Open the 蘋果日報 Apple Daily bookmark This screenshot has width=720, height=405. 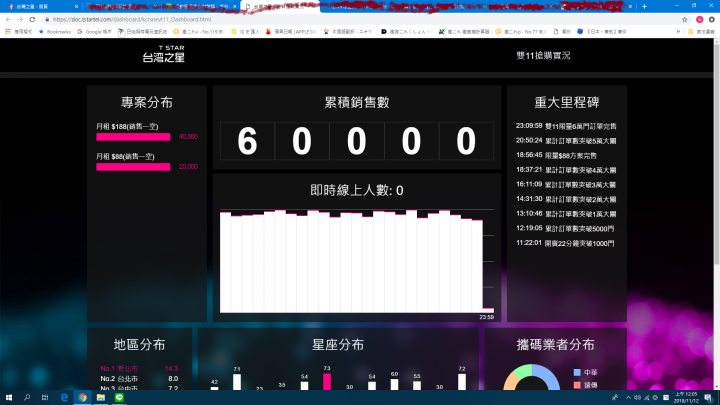(291, 32)
